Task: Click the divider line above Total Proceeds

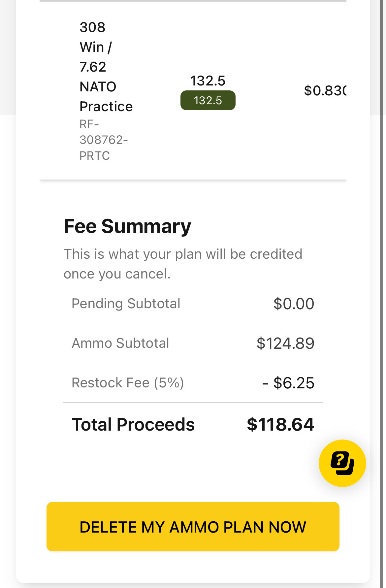Action: coord(193,403)
